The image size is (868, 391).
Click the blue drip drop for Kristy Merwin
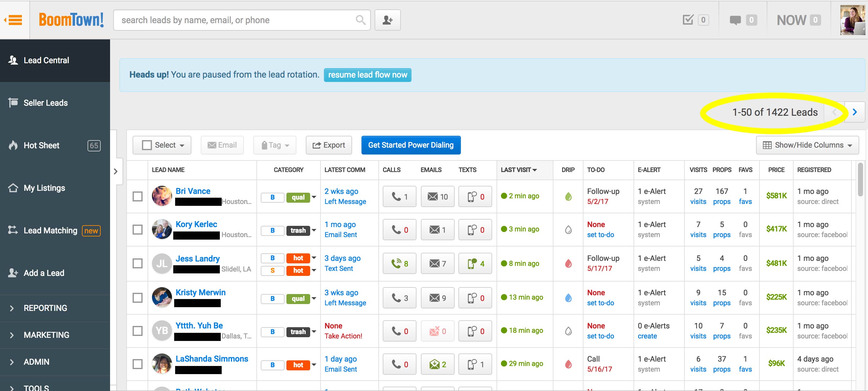pos(568,298)
